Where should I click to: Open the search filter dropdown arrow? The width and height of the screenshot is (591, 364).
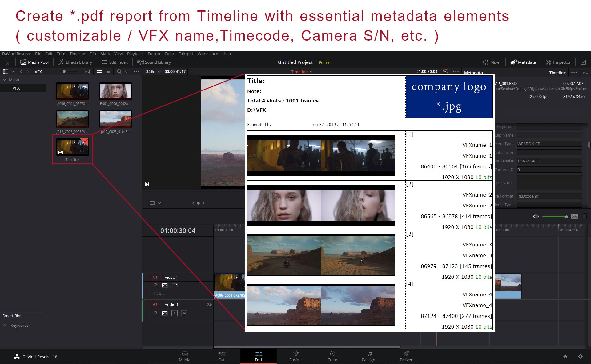point(126,71)
